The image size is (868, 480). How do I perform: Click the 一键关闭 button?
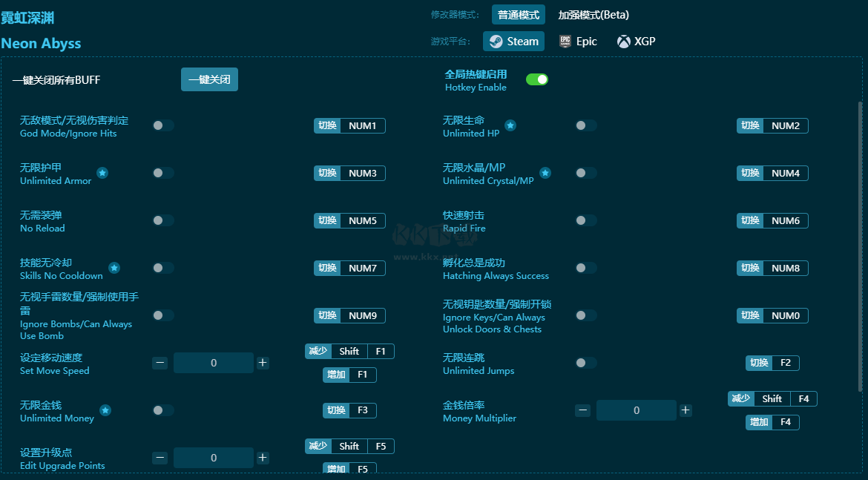(x=209, y=79)
